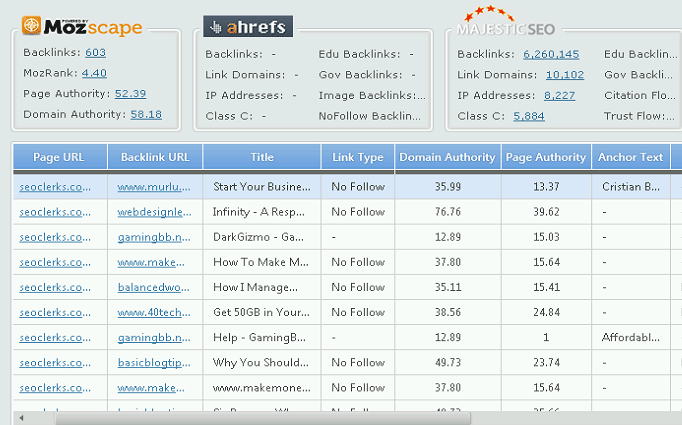Screen dimensions: 682x425
Task: Select title 'DarkGizmo - Ga...'
Action: 258,237
